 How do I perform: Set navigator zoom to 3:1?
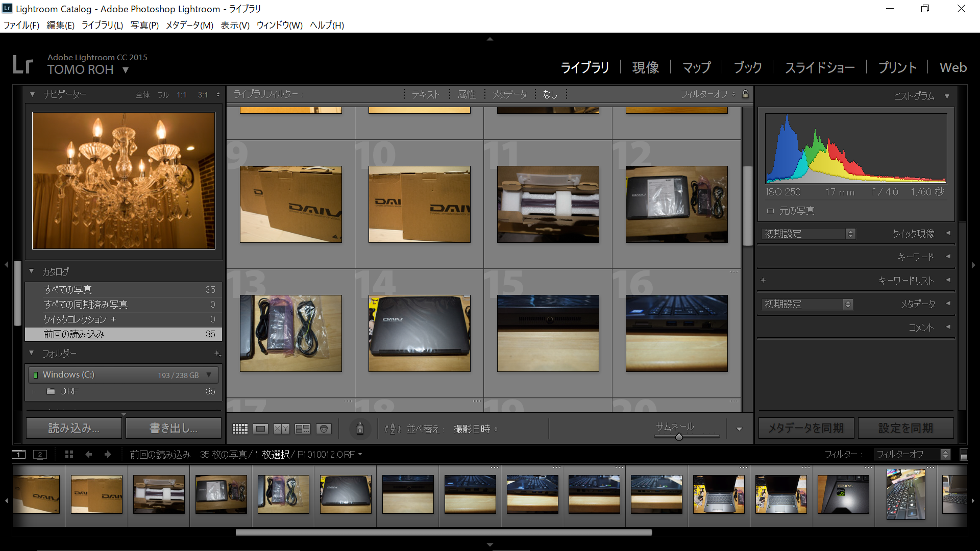203,95
